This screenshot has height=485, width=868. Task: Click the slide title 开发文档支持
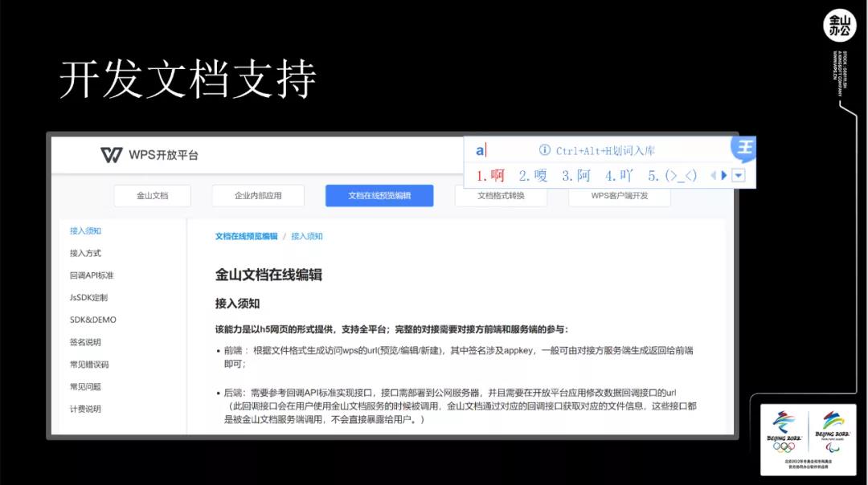187,79
